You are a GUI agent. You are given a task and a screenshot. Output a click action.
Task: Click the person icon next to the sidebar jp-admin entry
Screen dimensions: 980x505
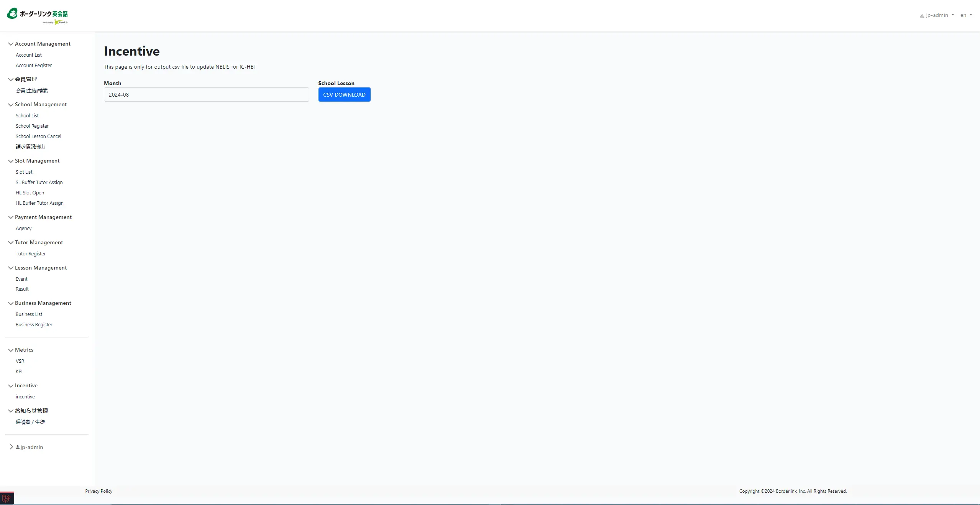(x=18, y=447)
